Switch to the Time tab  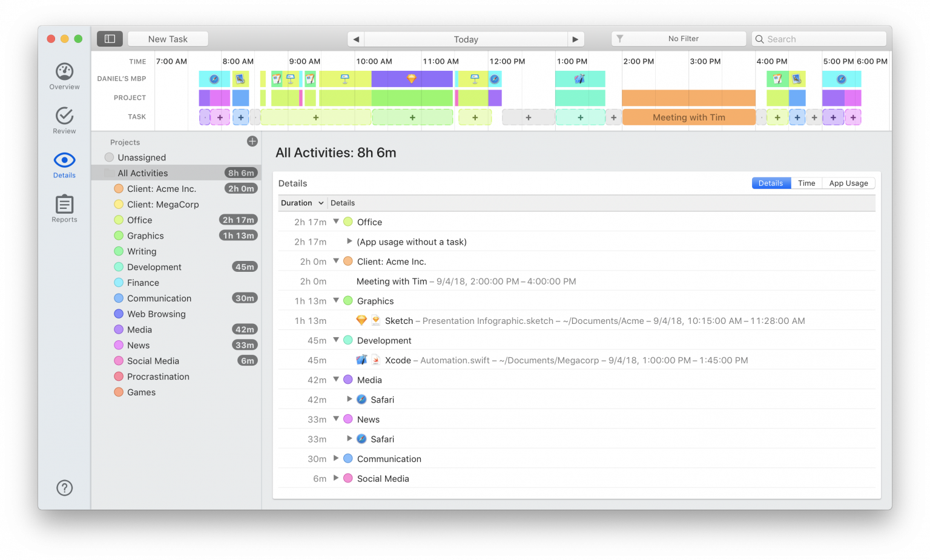point(806,182)
